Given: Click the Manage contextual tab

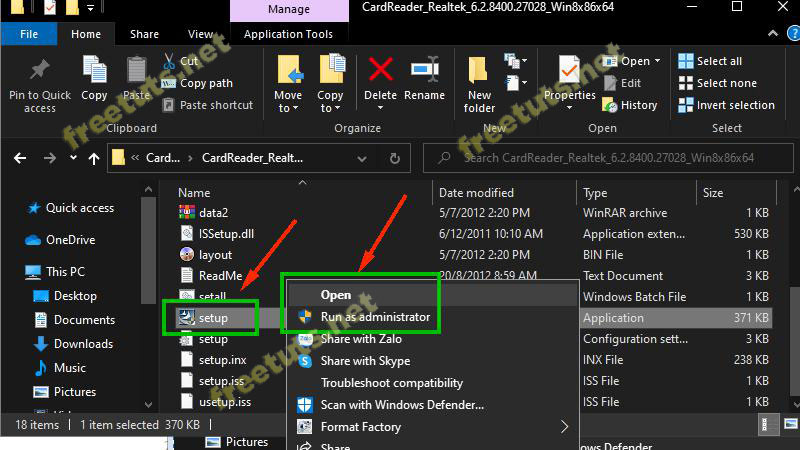Looking at the screenshot, I should 289,10.
